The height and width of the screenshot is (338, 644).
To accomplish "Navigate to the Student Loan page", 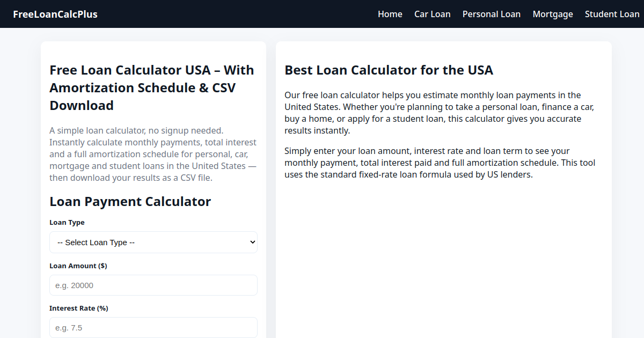I will click(x=612, y=14).
